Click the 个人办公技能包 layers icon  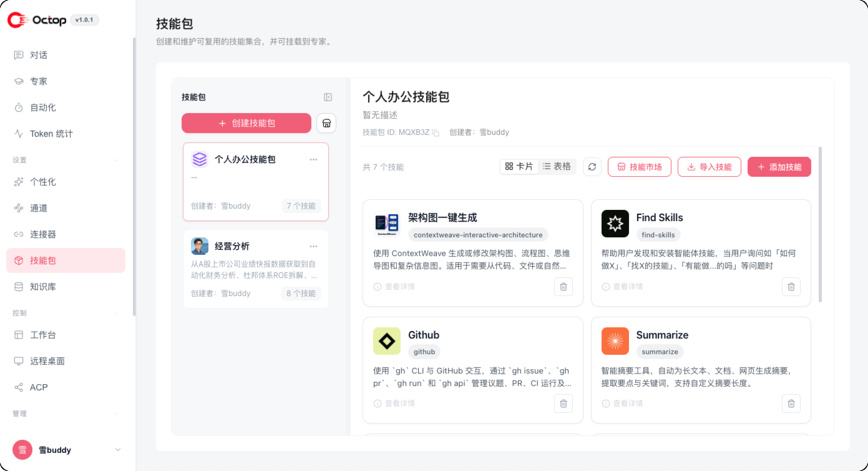click(x=200, y=159)
